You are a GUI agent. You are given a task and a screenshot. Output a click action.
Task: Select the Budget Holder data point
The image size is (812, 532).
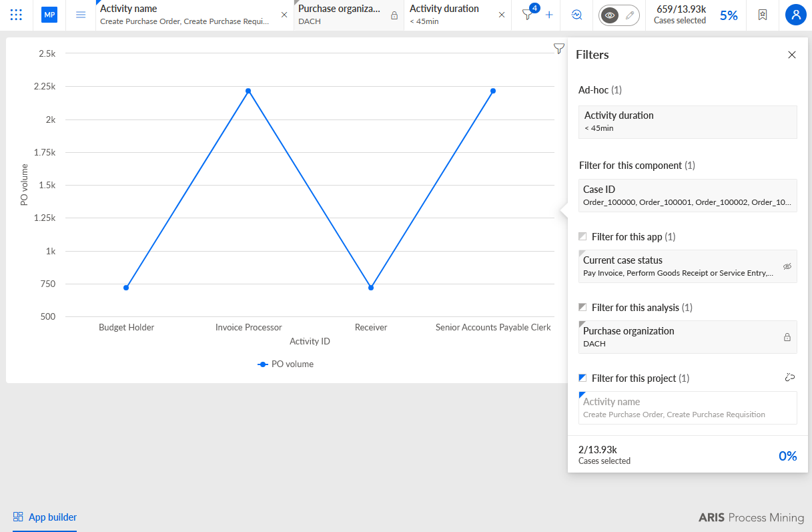tap(126, 288)
